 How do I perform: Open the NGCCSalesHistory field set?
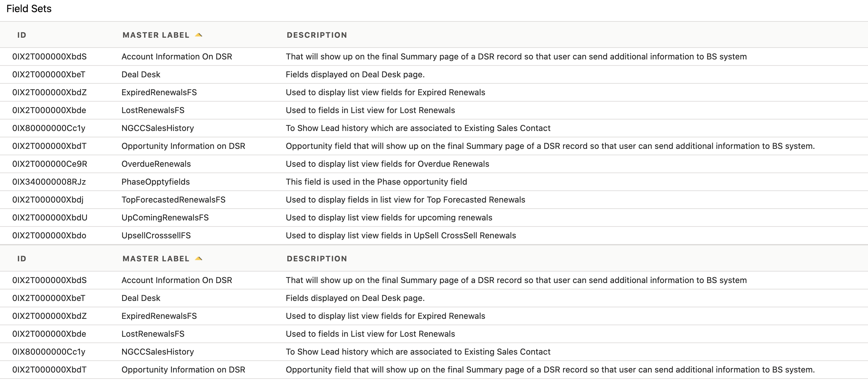click(x=158, y=128)
